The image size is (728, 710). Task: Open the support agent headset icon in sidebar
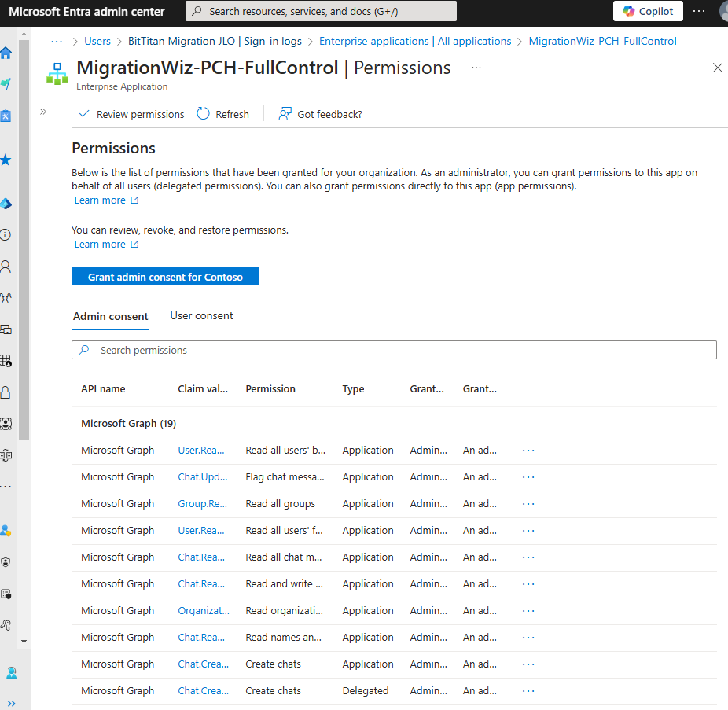pyautogui.click(x=11, y=673)
